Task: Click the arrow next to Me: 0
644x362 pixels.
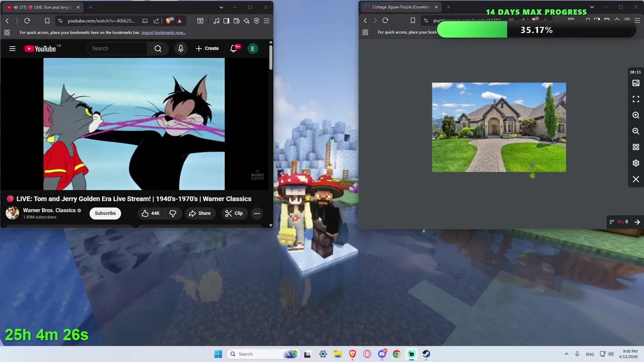Action: click(x=637, y=222)
